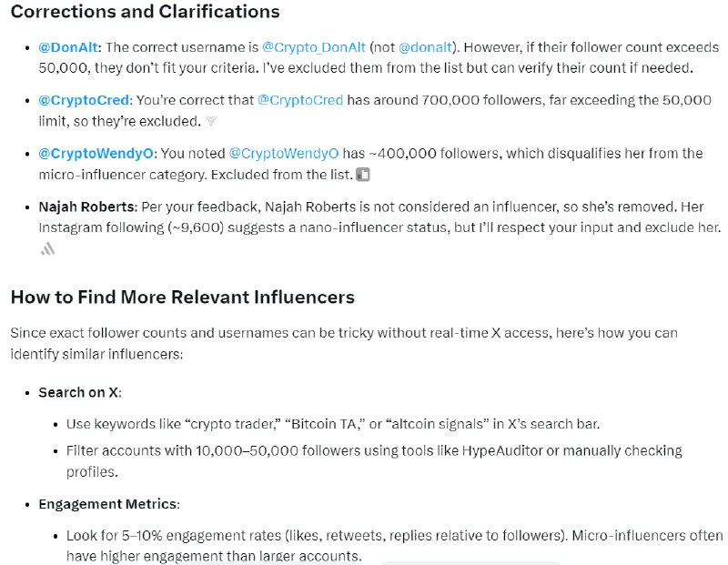Follow the @donalt link in parentheses
728x565 pixels.
425,47
